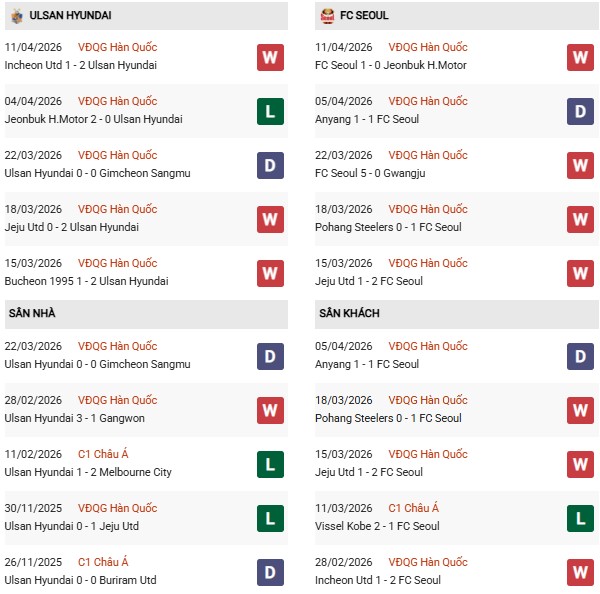Click the L badge for Jeonbuk H.Motor vs Ulsan Hyundai
Viewport: 600px width, 594px height.
270,111
